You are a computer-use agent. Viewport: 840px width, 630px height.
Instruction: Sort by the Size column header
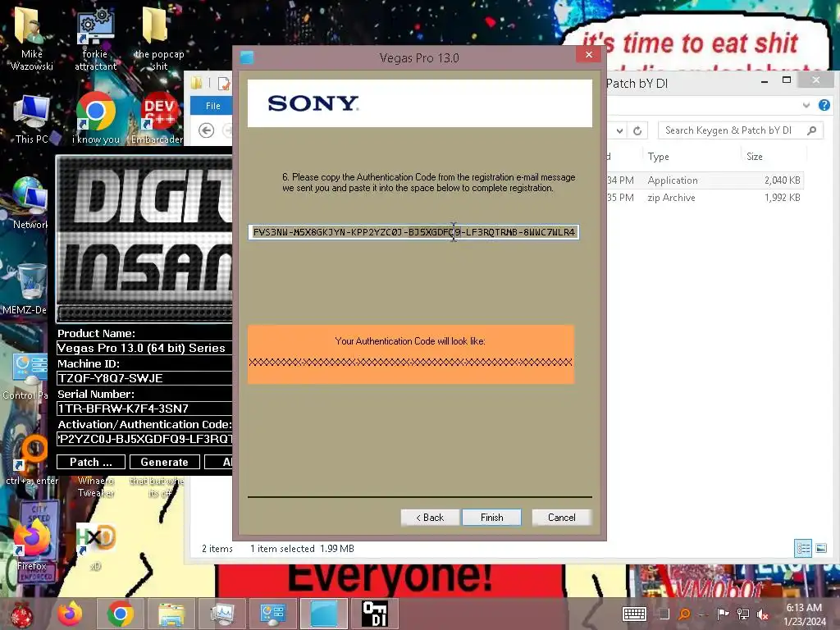(755, 157)
